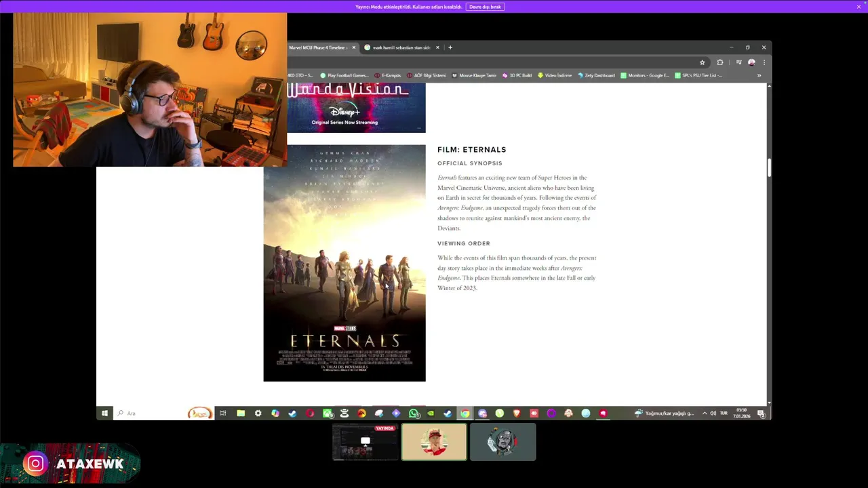Open the Brave browser taskbar icon
This screenshot has width=868, height=488.
pos(517,413)
